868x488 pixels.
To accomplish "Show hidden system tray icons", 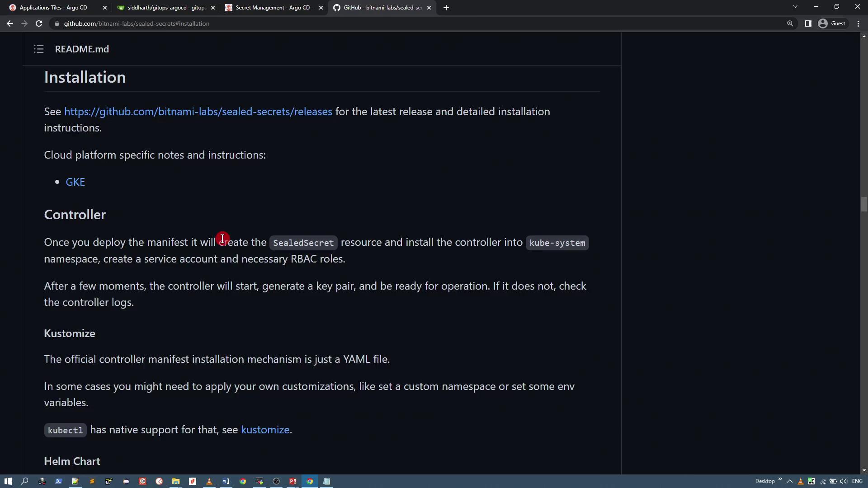I will tap(789, 481).
